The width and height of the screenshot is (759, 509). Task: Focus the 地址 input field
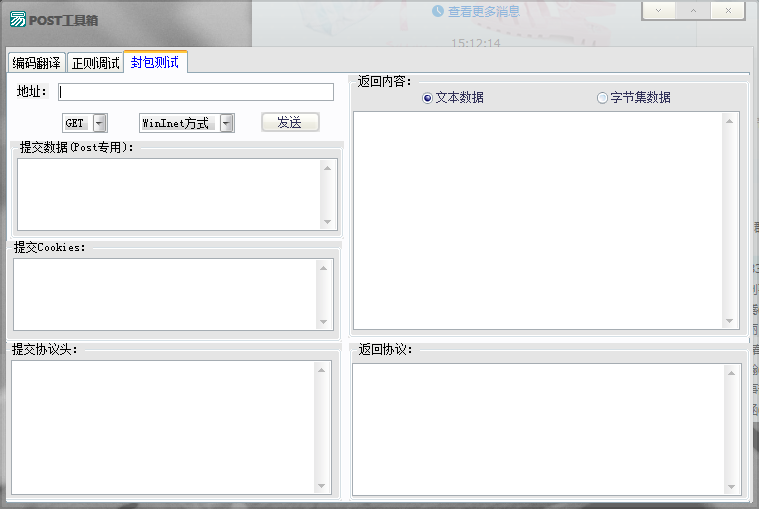click(196, 92)
